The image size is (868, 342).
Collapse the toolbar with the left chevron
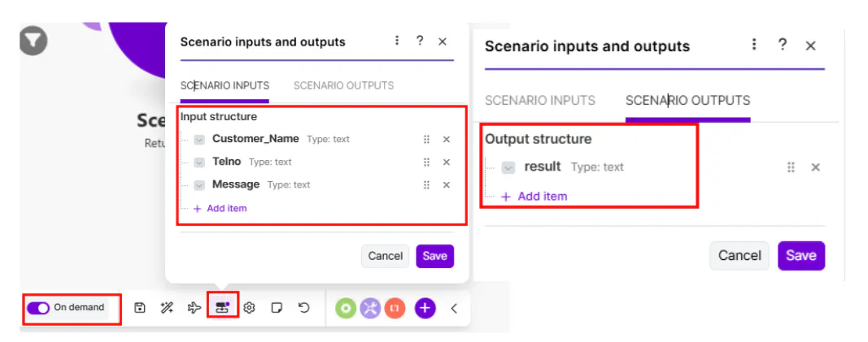point(454,308)
